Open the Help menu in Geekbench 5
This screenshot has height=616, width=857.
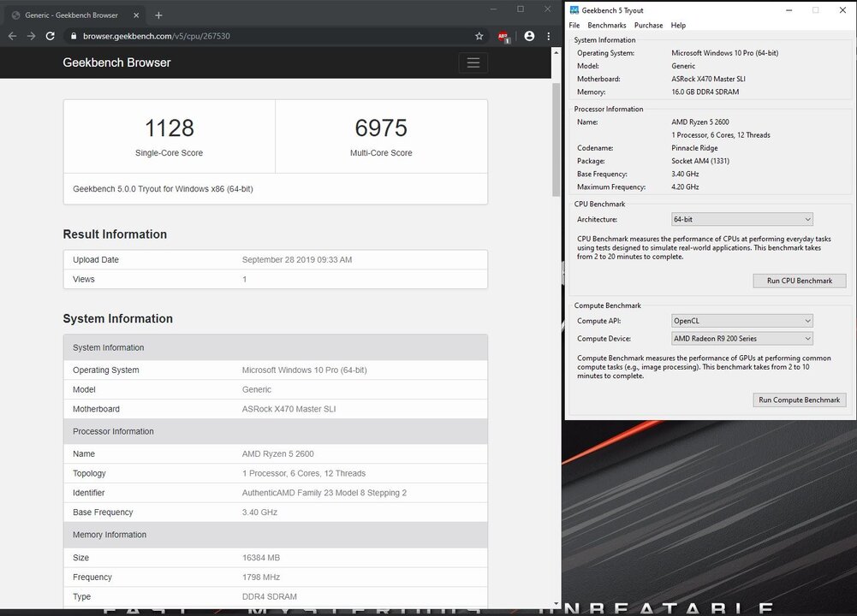678,25
